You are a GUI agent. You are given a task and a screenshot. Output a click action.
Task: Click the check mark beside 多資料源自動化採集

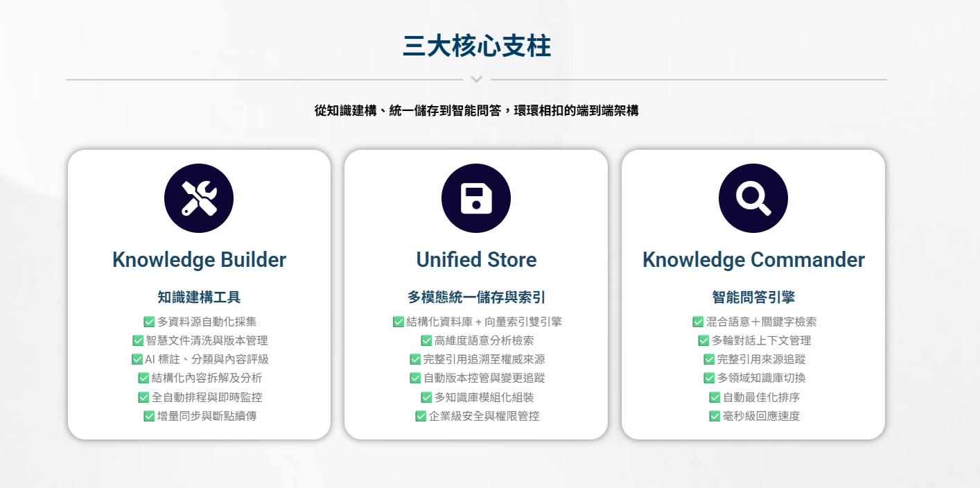149,322
